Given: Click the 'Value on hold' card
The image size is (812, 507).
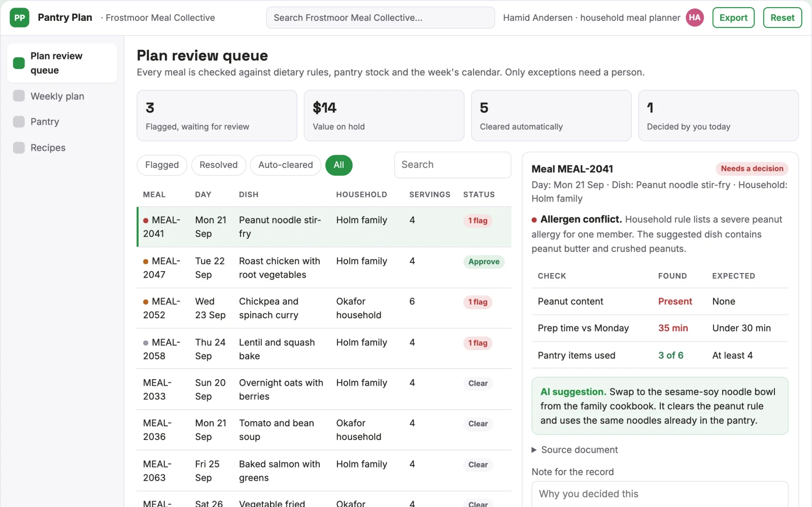Looking at the screenshot, I should 384,116.
